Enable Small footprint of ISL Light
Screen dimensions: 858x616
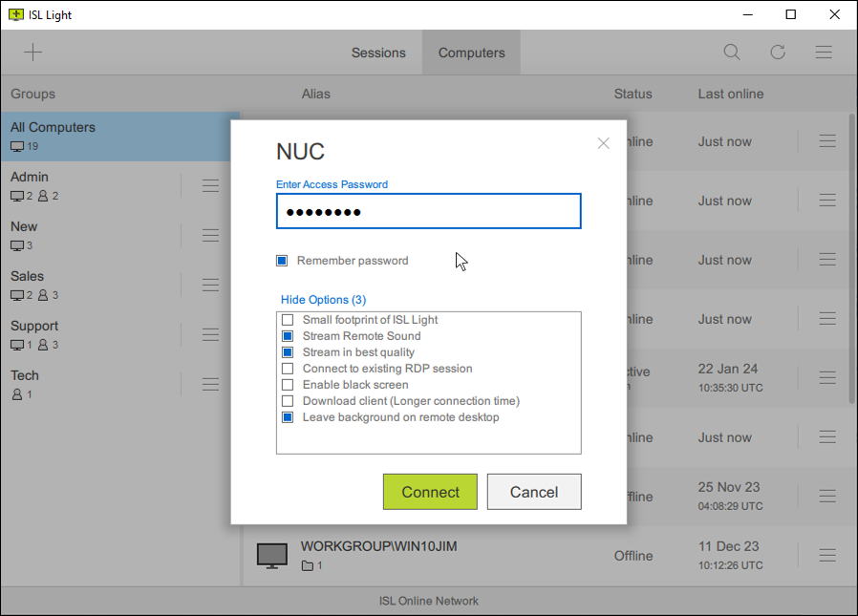(287, 320)
